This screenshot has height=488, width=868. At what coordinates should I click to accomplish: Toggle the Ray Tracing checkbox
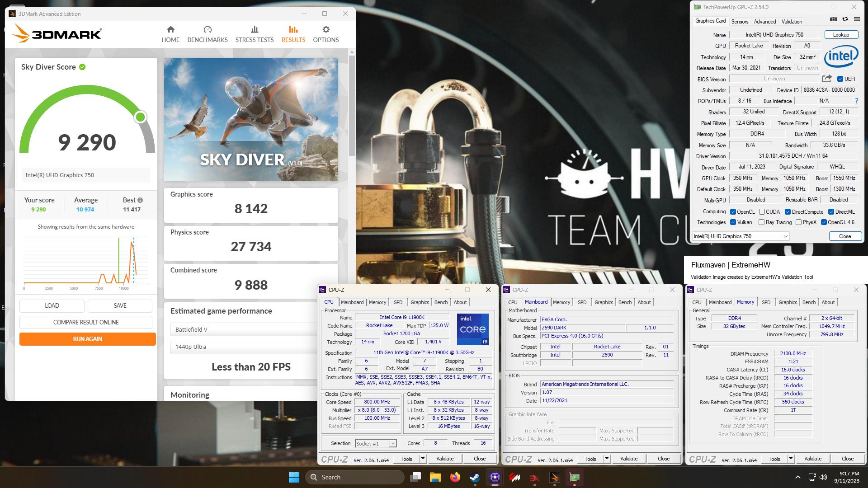pyautogui.click(x=761, y=222)
